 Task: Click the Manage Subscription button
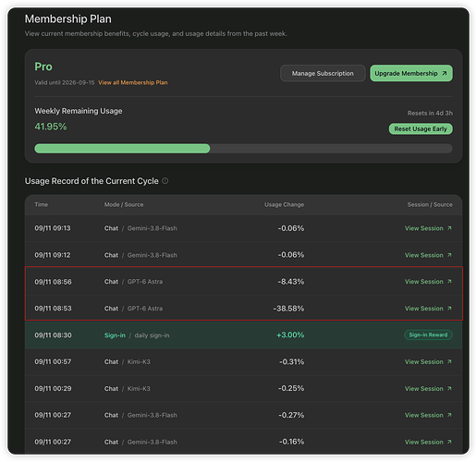[x=323, y=73]
